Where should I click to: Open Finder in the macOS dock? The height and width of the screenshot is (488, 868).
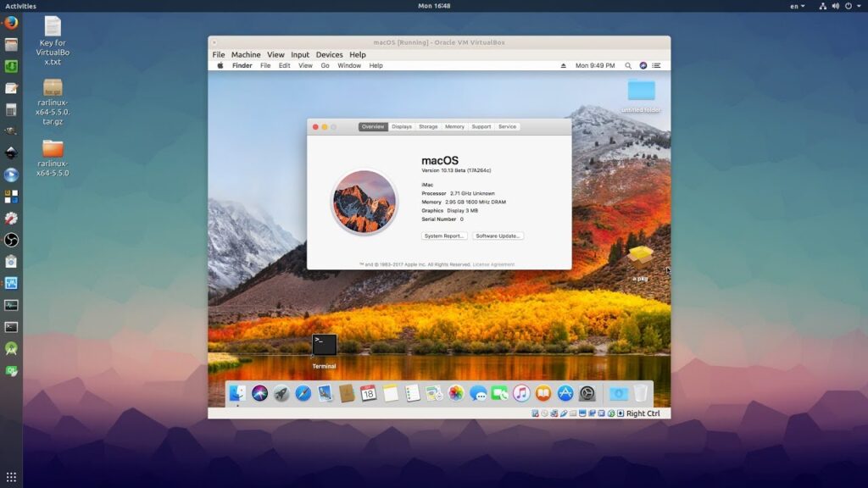pyautogui.click(x=237, y=393)
